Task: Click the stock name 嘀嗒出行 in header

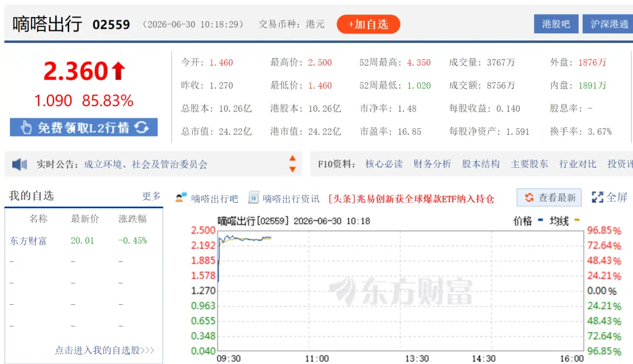Action: tap(47, 24)
